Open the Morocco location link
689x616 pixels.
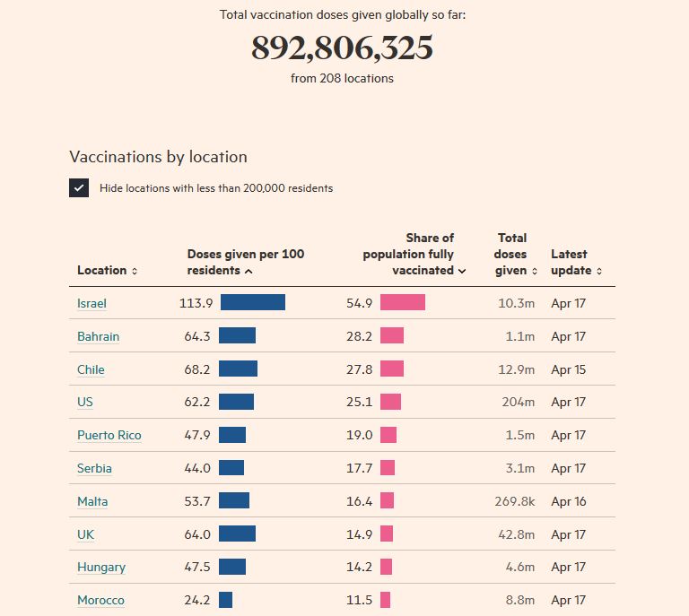point(100,601)
